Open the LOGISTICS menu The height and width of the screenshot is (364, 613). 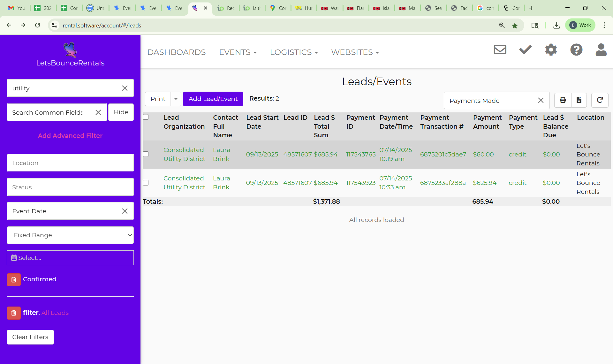[294, 52]
